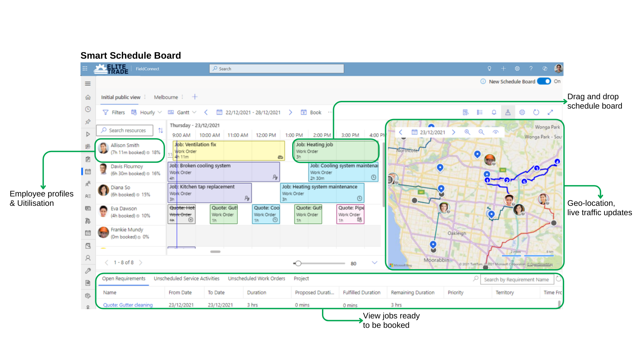This screenshot has height=362, width=644.
Task: Open the booking alerts bell icon
Action: tap(494, 112)
